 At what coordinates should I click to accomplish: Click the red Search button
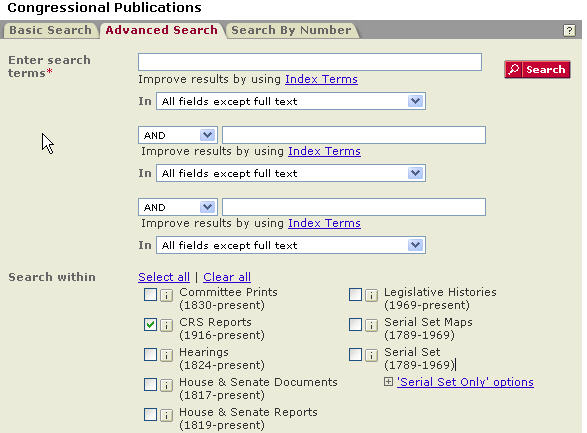[x=537, y=70]
